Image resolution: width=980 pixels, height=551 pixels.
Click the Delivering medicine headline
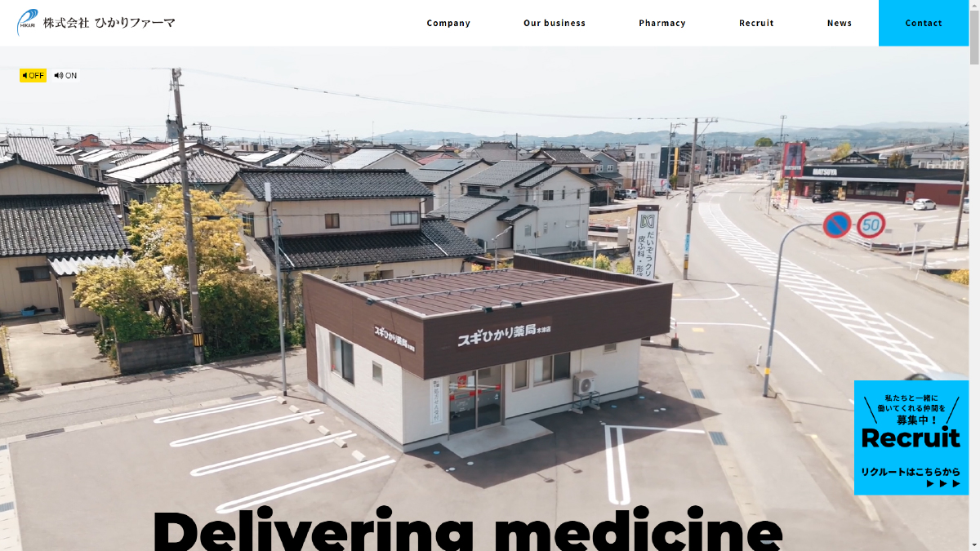(467, 529)
